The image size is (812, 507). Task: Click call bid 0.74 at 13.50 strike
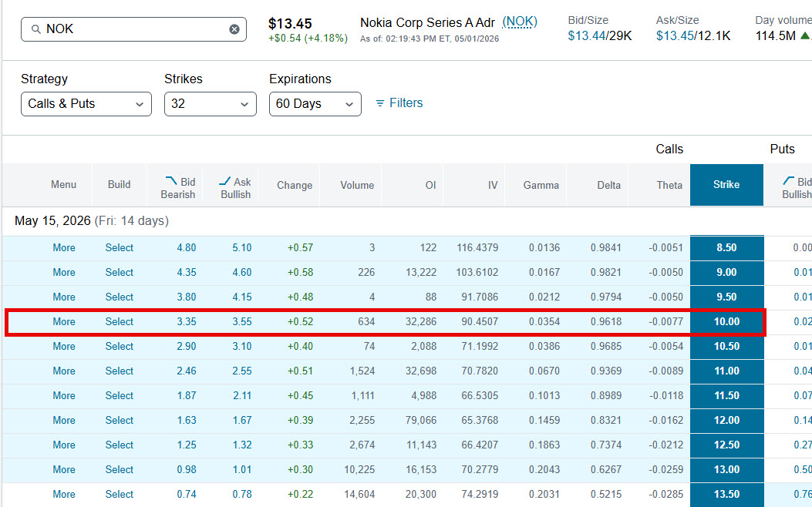click(187, 494)
